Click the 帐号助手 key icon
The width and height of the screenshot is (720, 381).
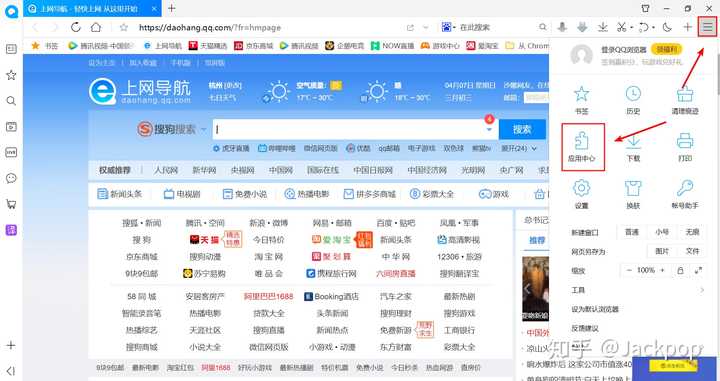coord(685,188)
